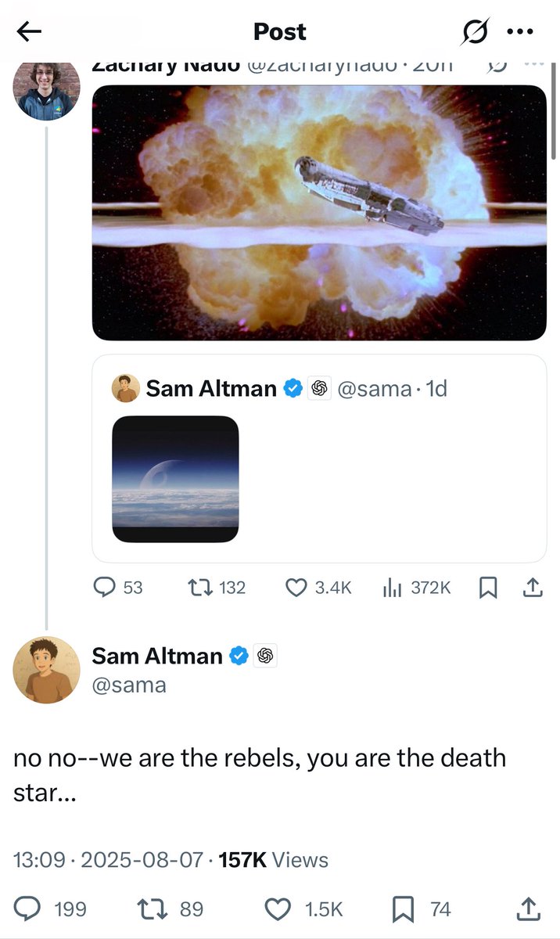Open the three-dots menu at top right
The height and width of the screenshot is (939, 560).
pos(519,31)
